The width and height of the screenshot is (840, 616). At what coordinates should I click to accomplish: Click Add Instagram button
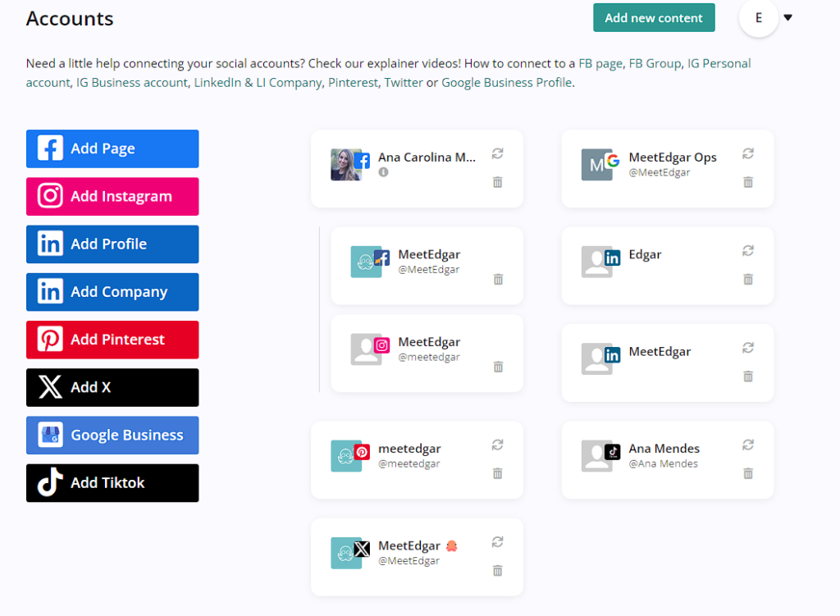click(x=112, y=196)
